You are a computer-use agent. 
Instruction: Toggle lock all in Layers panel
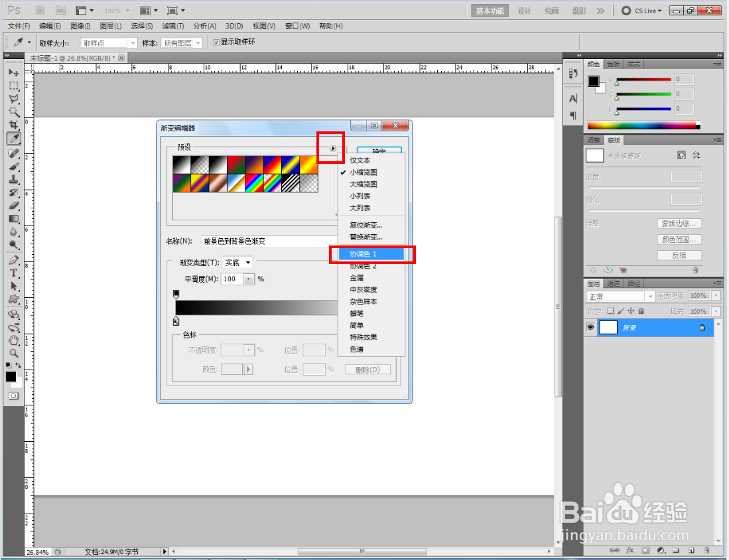641,311
